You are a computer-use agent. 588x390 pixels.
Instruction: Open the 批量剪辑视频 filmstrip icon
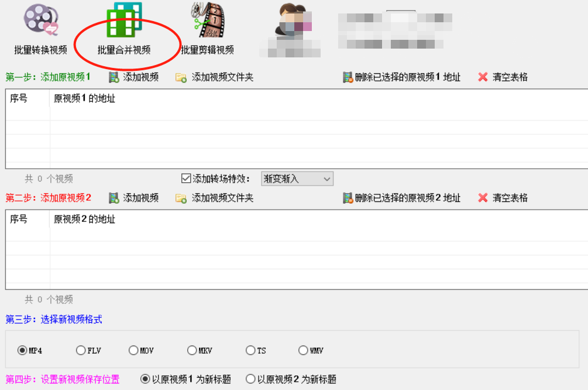coord(207,20)
